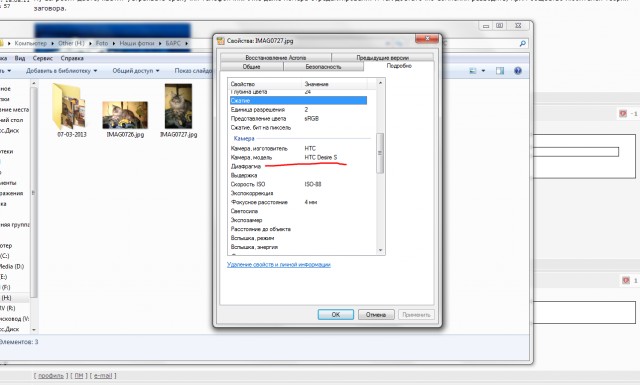Open the view options dropdown arrow
The height and width of the screenshot is (385, 640).
(x=484, y=71)
